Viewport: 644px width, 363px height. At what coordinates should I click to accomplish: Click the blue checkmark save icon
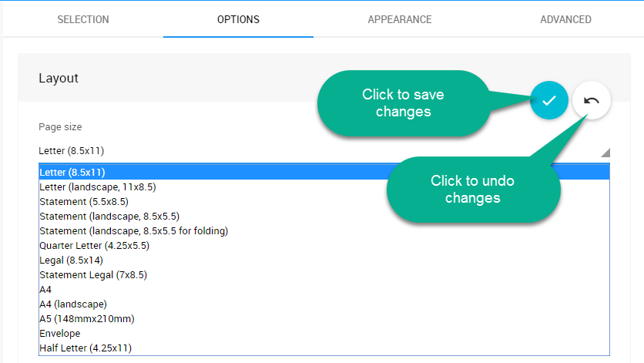pos(548,100)
